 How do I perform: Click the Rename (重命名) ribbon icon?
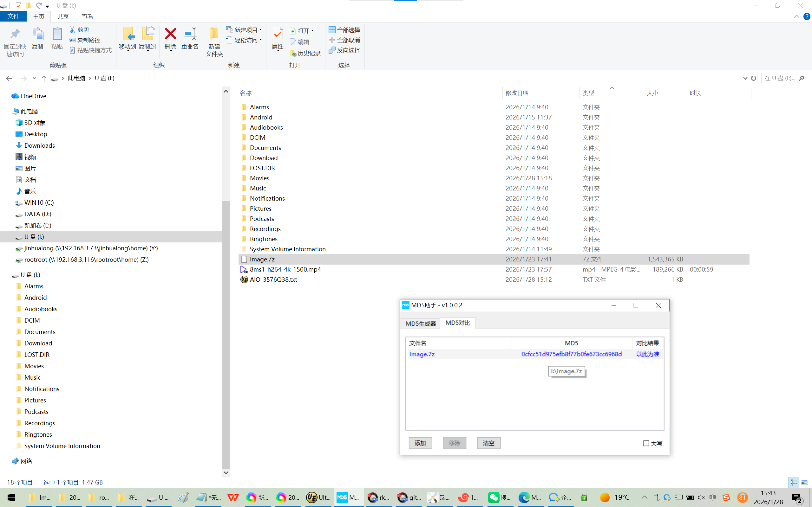pyautogui.click(x=190, y=34)
